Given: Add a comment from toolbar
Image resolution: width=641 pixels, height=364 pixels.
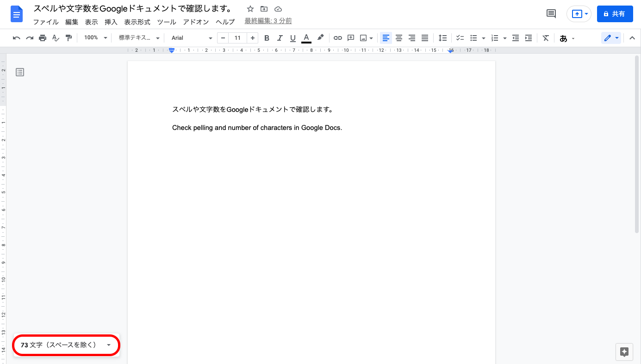Looking at the screenshot, I should 351,38.
